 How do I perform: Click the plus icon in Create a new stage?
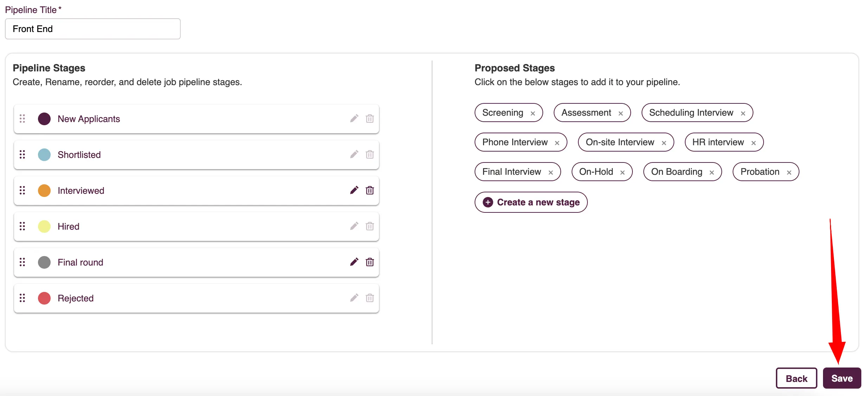(x=488, y=202)
